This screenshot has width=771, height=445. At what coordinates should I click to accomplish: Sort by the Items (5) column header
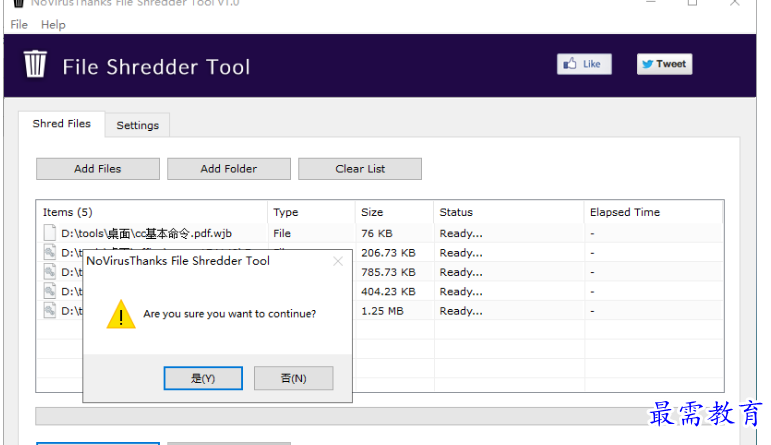point(152,212)
